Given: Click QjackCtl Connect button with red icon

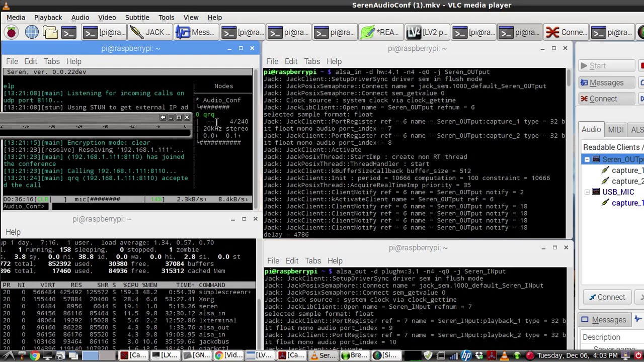Looking at the screenshot, I should [606, 99].
